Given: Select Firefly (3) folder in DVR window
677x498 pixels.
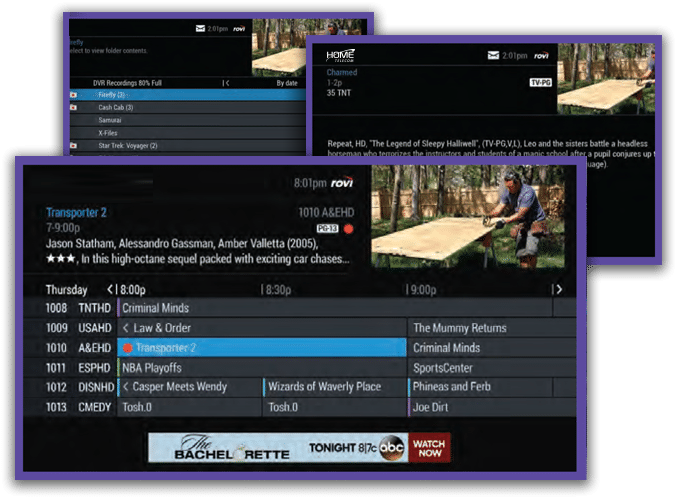Looking at the screenshot, I should [x=187, y=95].
